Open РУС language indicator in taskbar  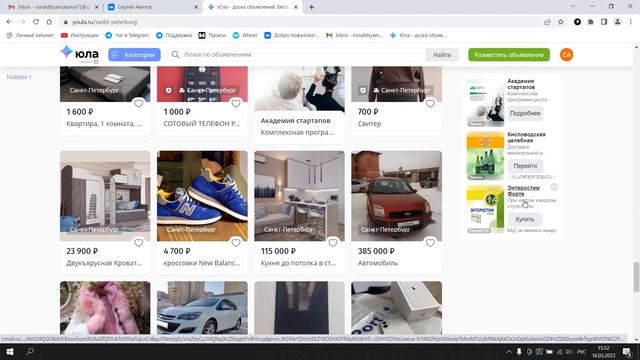pos(582,352)
